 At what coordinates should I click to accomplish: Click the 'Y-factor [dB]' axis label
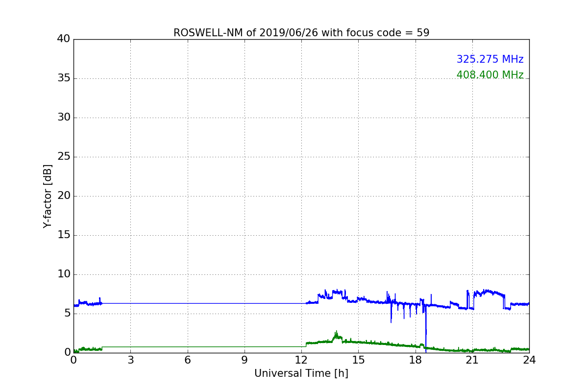48,196
